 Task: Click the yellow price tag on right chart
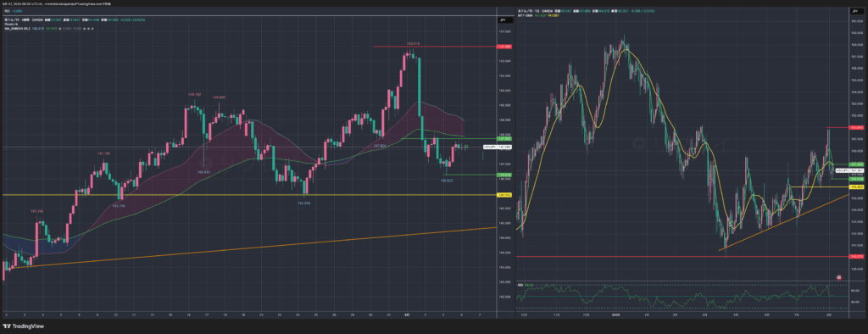click(857, 186)
